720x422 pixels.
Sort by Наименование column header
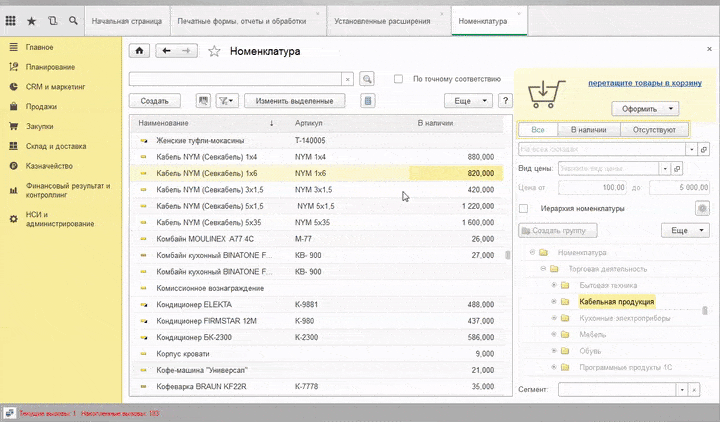click(x=163, y=123)
